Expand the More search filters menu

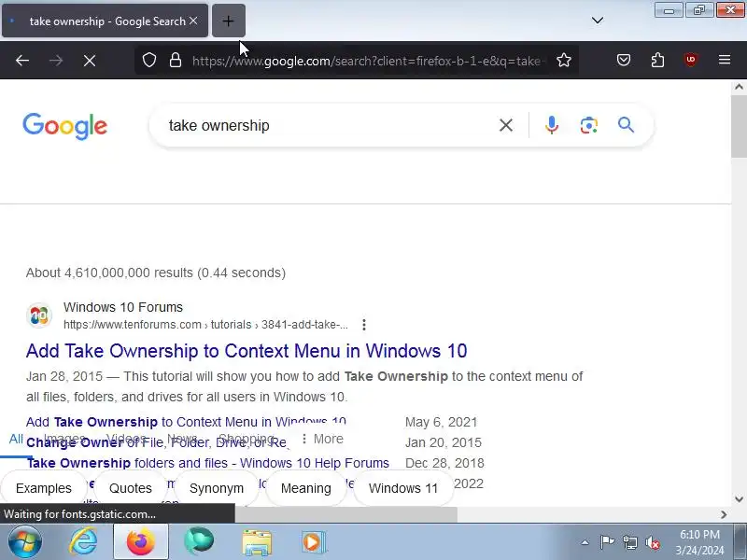pos(322,439)
